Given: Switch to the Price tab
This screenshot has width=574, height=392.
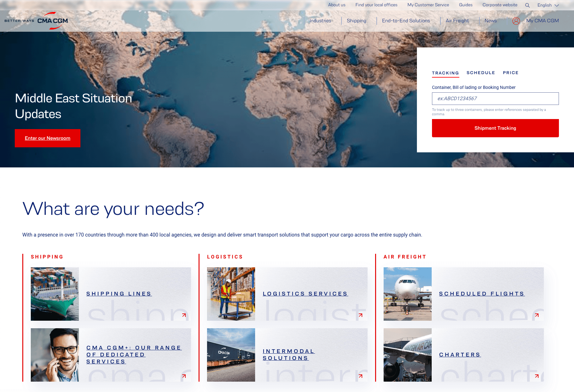Looking at the screenshot, I should pos(511,73).
